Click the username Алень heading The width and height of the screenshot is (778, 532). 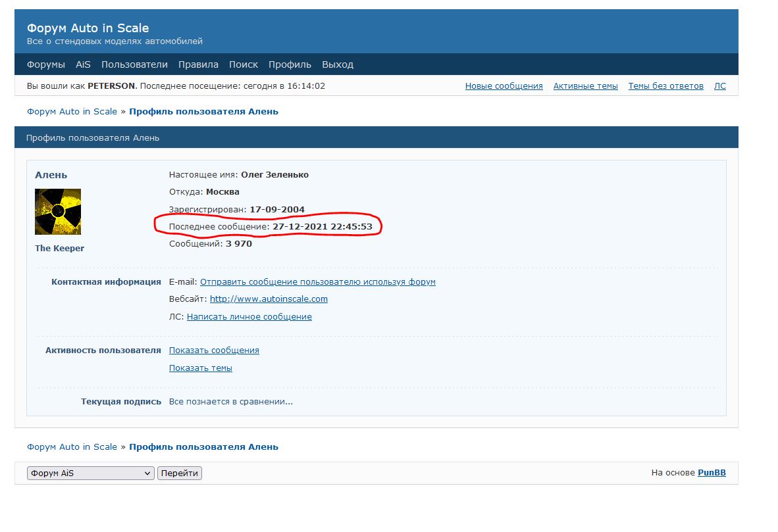click(51, 175)
